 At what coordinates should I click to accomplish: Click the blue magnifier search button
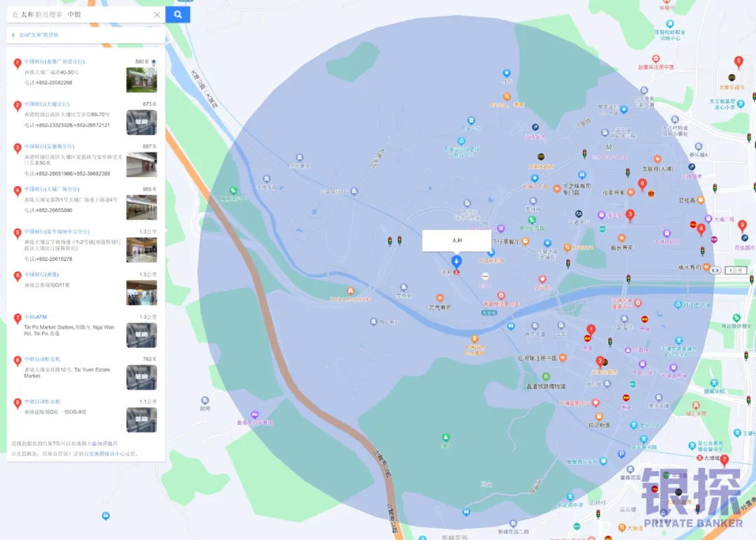pyautogui.click(x=177, y=15)
